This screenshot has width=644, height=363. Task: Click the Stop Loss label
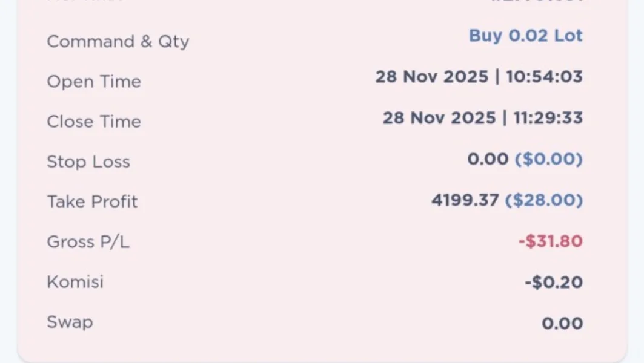[x=88, y=162]
